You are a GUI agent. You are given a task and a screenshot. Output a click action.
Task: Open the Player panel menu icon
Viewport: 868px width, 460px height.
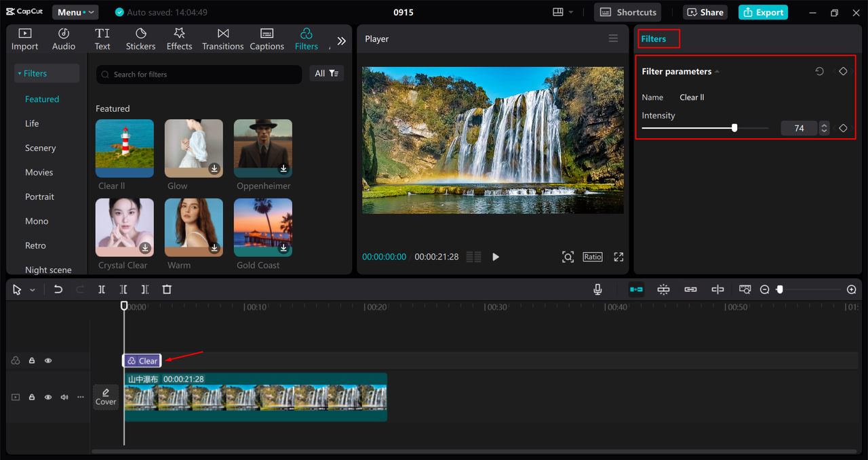pyautogui.click(x=613, y=39)
